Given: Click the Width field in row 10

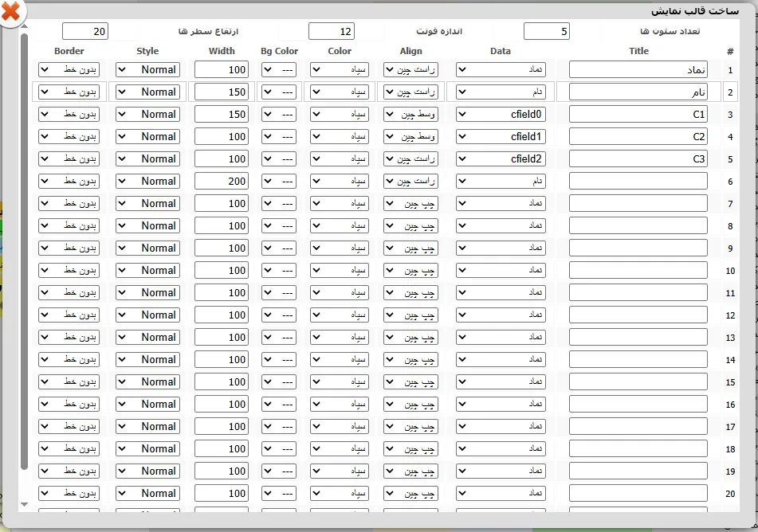Looking at the screenshot, I should click(222, 270).
